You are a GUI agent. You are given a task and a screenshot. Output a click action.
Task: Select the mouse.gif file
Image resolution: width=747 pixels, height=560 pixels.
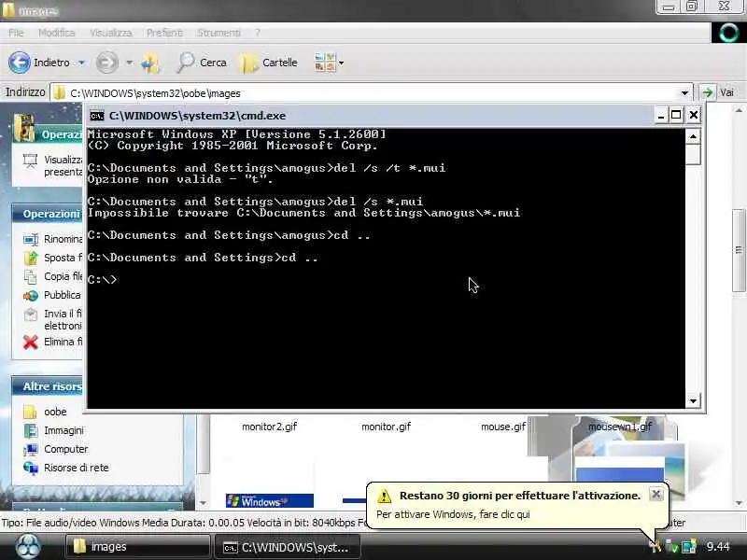coord(503,427)
